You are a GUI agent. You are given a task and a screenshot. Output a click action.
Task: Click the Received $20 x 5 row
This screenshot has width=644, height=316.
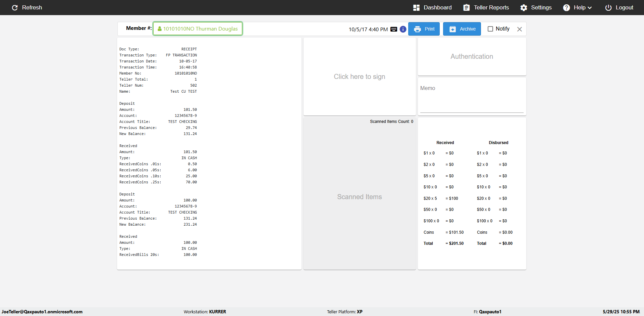click(441, 198)
